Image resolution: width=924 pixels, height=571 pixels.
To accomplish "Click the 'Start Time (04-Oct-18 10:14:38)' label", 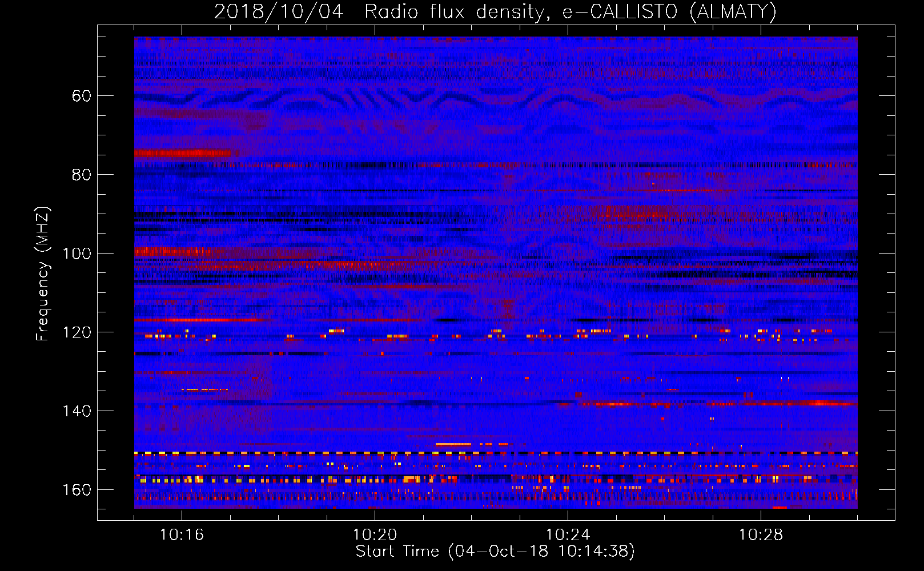I will (x=495, y=552).
